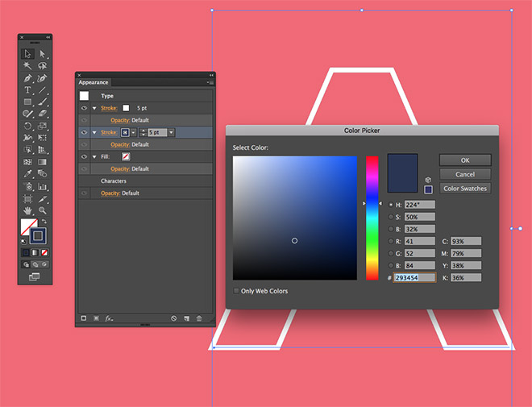
Task: Open the fx Add New Effect menu
Action: coord(109,318)
